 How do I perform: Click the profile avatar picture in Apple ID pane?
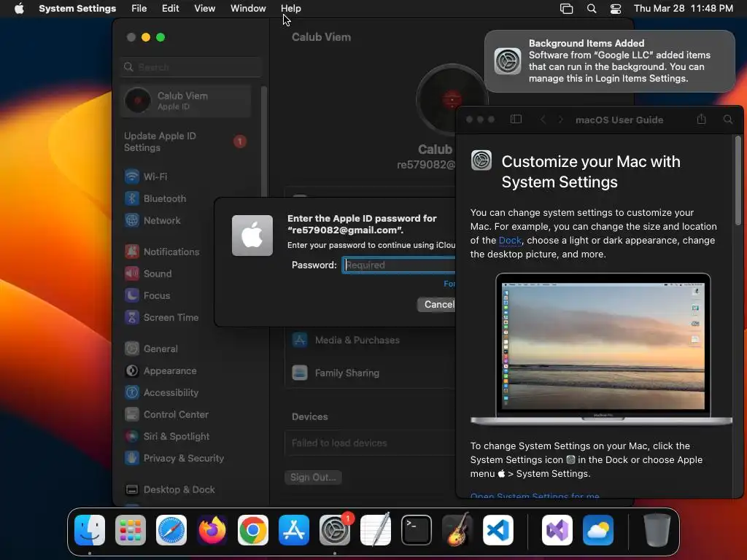click(451, 99)
